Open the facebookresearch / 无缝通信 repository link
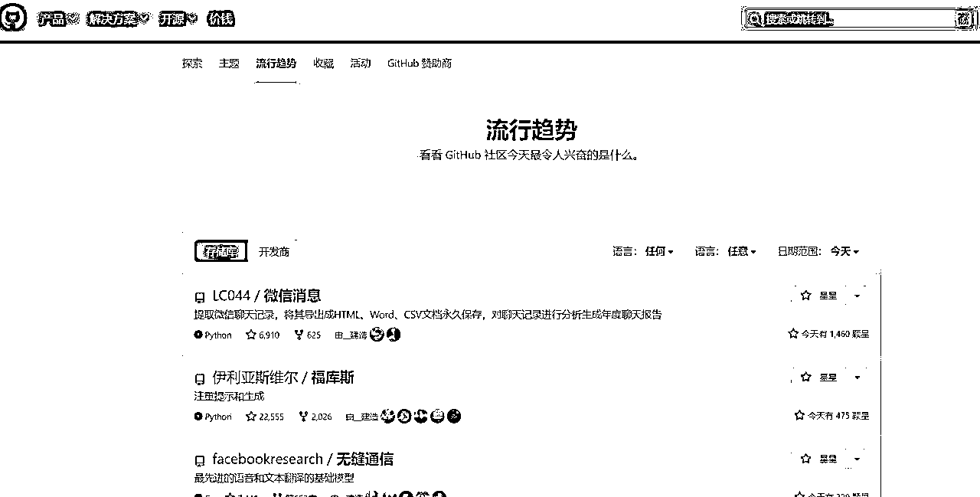Screen dimensions: 980x497 tap(303, 459)
